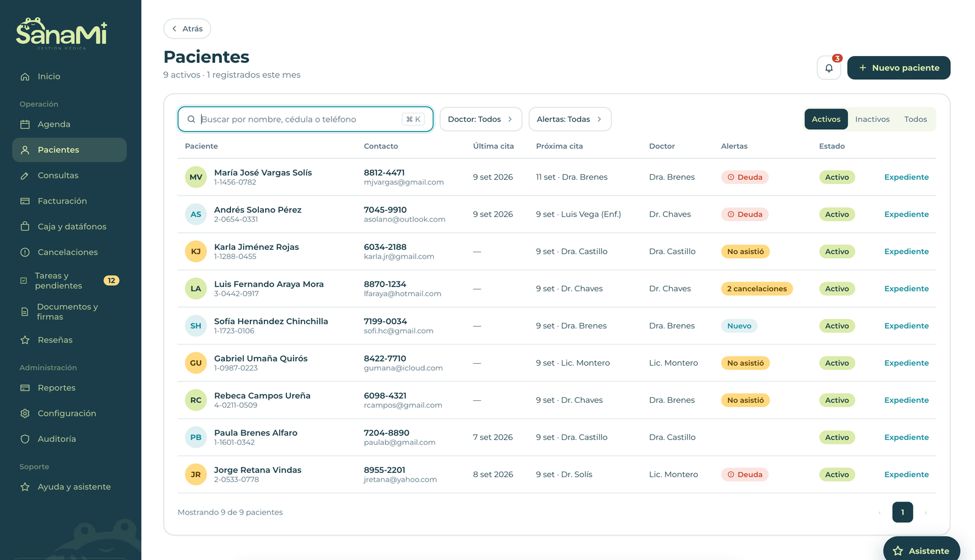The height and width of the screenshot is (560, 975).
Task: Switch patient filter to Todos
Action: [915, 119]
